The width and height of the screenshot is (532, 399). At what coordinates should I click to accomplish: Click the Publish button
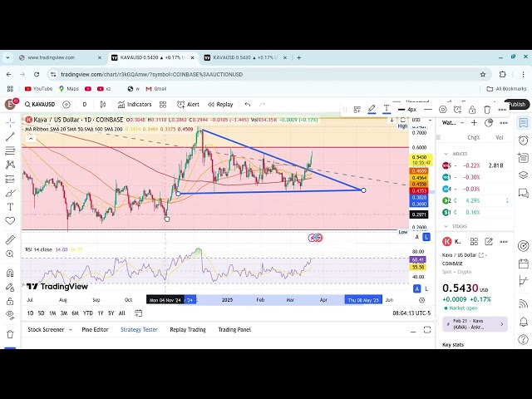[x=517, y=105]
